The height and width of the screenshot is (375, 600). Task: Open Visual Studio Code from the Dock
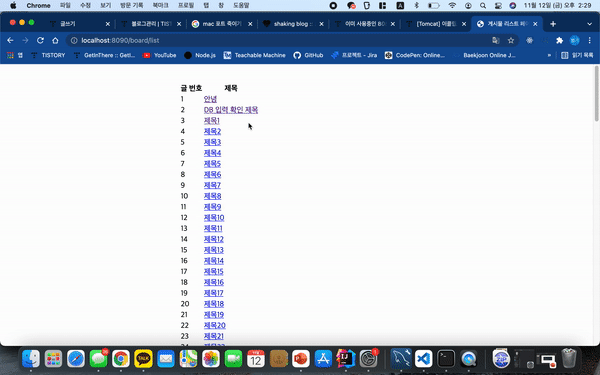[423, 359]
